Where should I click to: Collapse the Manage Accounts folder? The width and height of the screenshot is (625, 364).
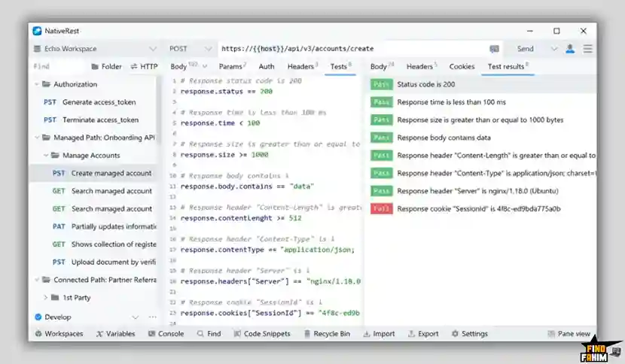pos(46,156)
